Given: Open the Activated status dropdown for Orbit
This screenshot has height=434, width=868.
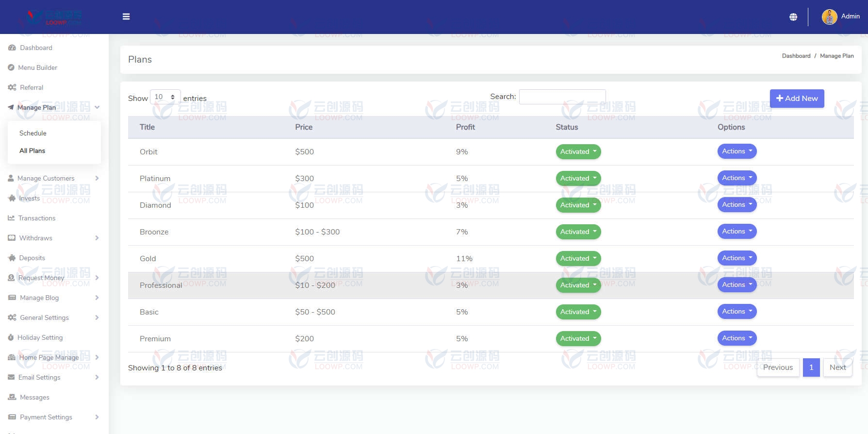Looking at the screenshot, I should tap(578, 151).
